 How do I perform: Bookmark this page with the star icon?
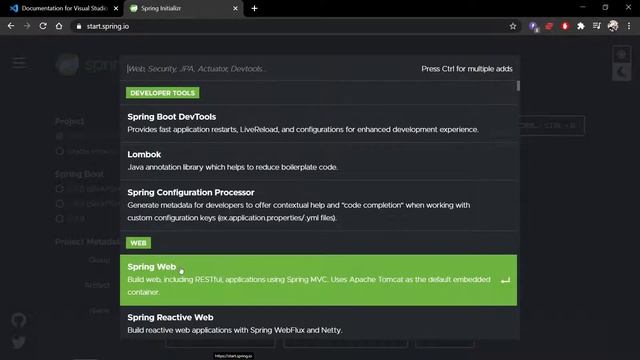(x=513, y=26)
